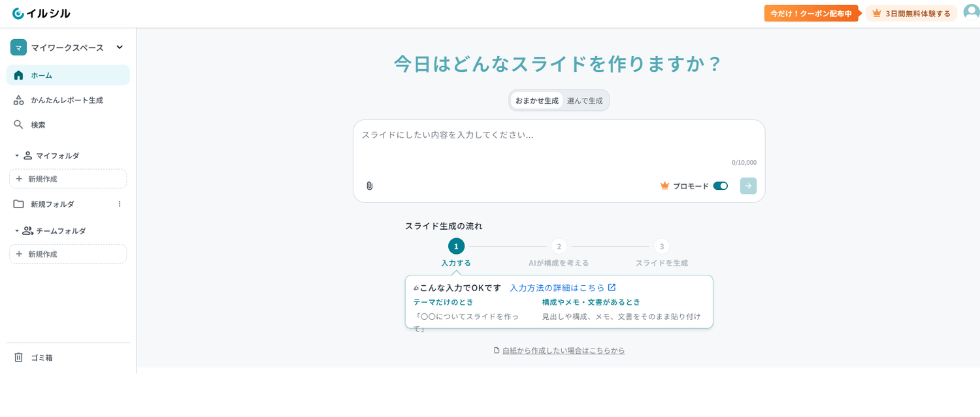Screen dimensions: 980x417
Task: Click the people icon of チームフォルダ
Action: [x=27, y=230]
